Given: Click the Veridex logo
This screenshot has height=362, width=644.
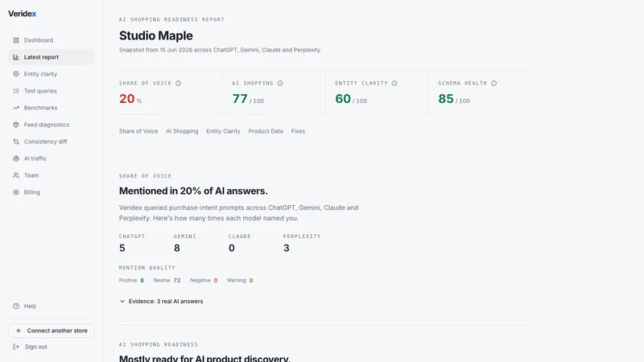Looking at the screenshot, I should (x=23, y=14).
